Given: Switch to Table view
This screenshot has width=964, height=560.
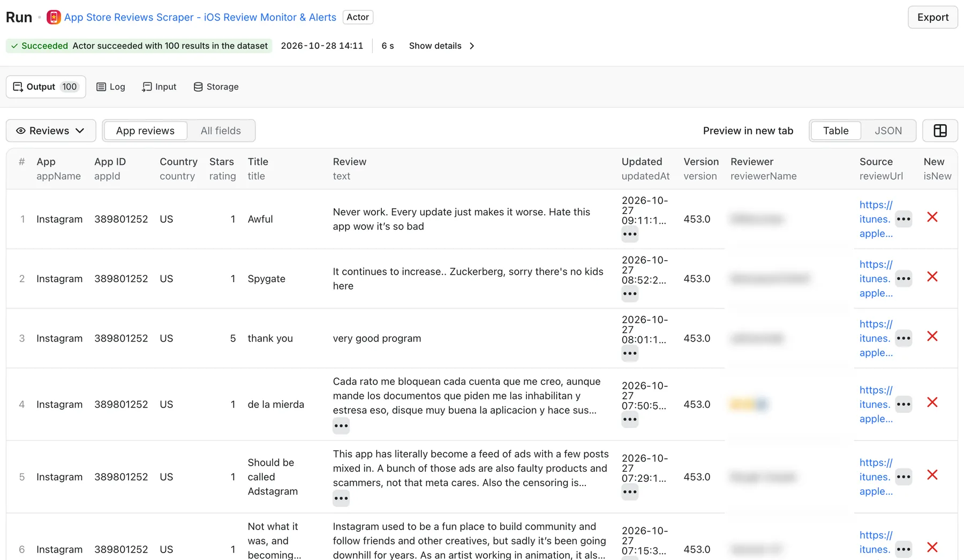Looking at the screenshot, I should (x=835, y=131).
